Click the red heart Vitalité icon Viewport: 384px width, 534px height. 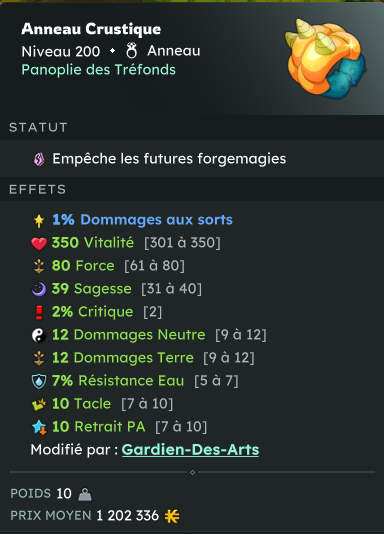pos(39,244)
